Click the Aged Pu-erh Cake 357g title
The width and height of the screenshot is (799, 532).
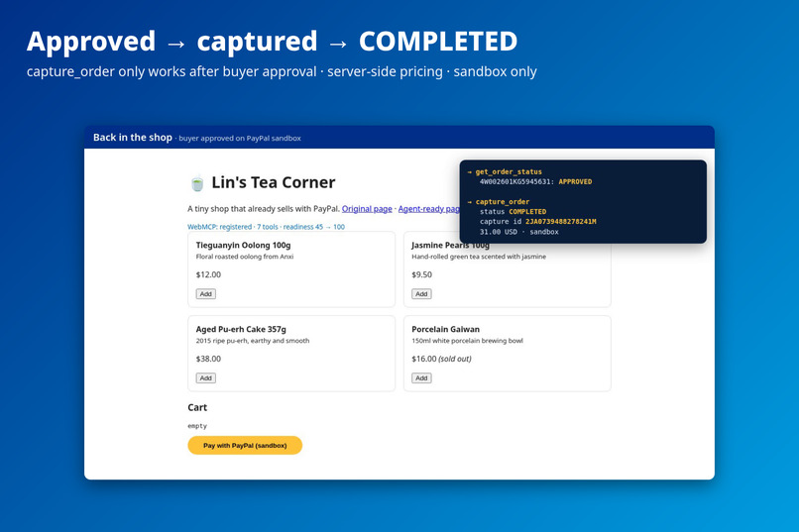click(241, 329)
